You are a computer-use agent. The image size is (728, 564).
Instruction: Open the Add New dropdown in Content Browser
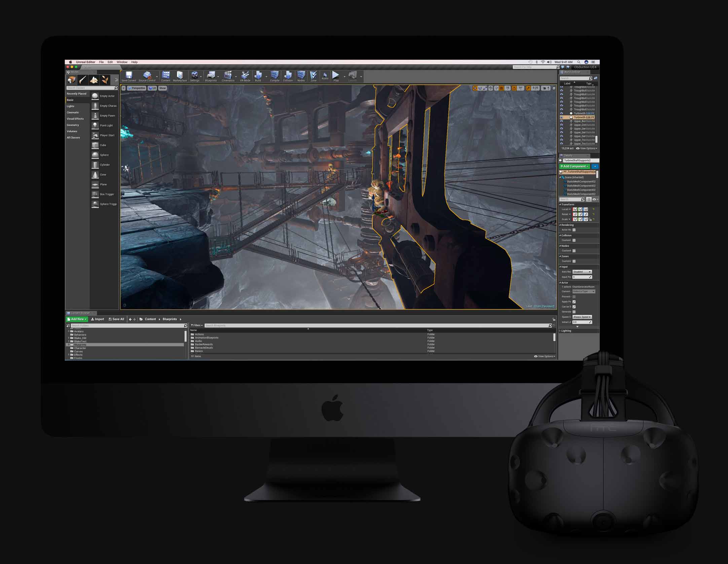coord(77,319)
